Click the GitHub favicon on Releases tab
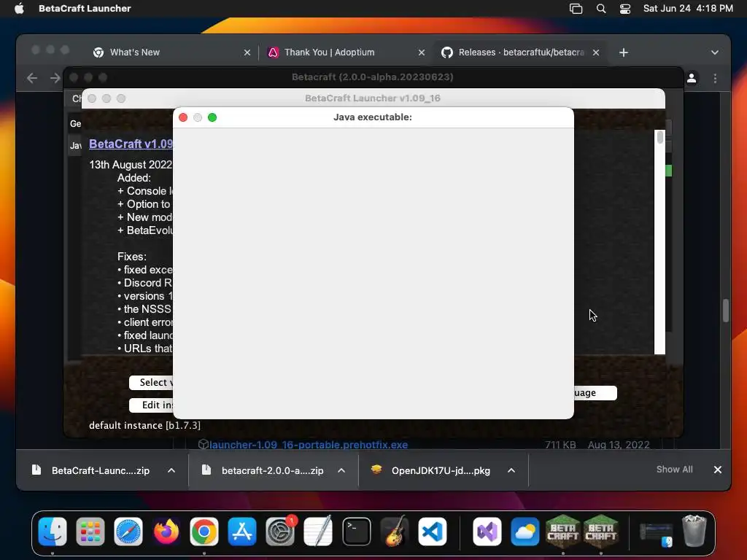747x560 pixels. 447,52
